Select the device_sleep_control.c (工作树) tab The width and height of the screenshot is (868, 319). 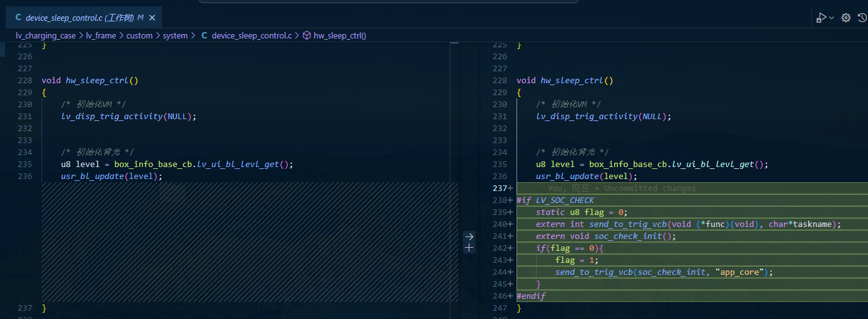(84, 18)
